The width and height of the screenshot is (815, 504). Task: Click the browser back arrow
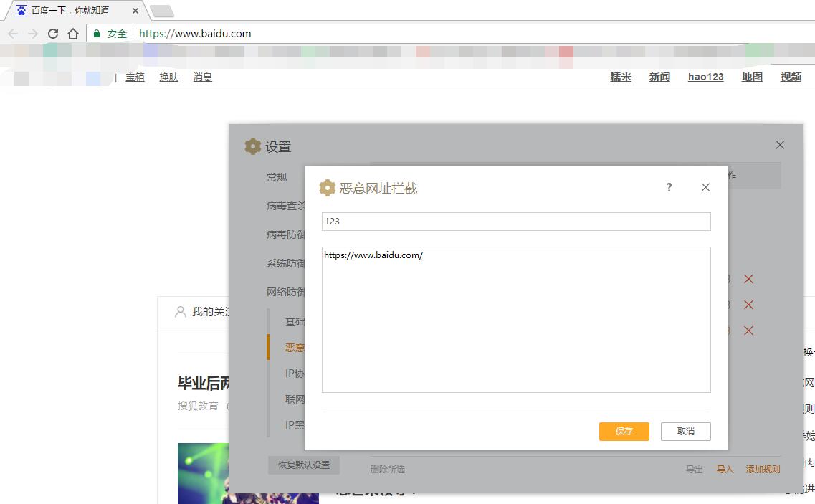click(x=13, y=34)
